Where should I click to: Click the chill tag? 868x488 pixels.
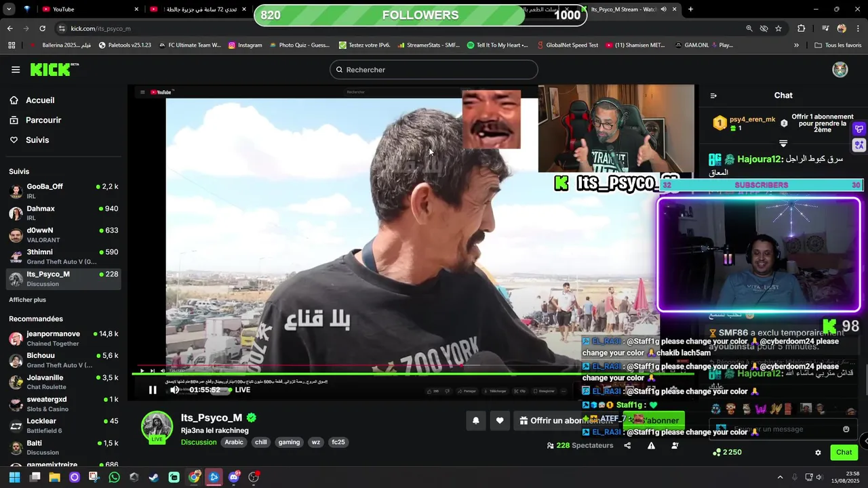pyautogui.click(x=261, y=442)
